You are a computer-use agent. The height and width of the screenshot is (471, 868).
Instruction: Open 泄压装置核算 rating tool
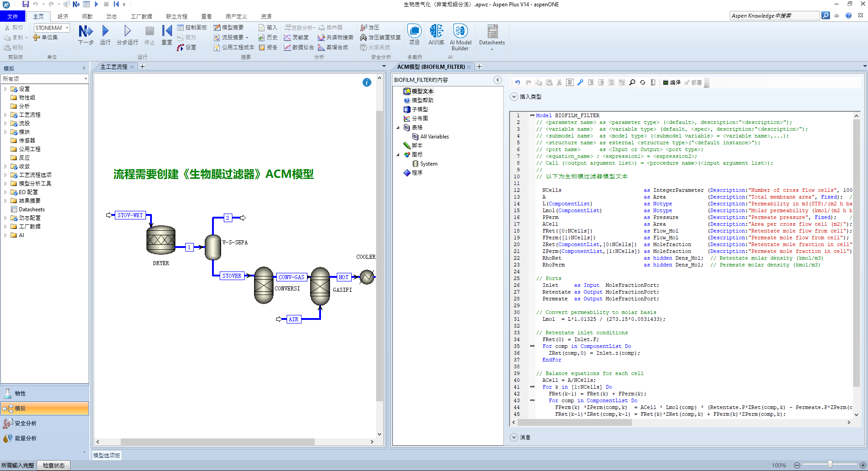click(x=380, y=38)
